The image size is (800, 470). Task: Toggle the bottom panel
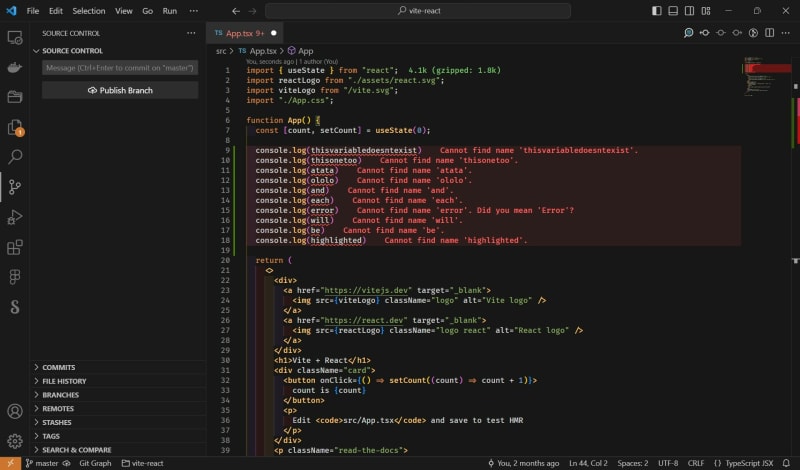click(673, 11)
